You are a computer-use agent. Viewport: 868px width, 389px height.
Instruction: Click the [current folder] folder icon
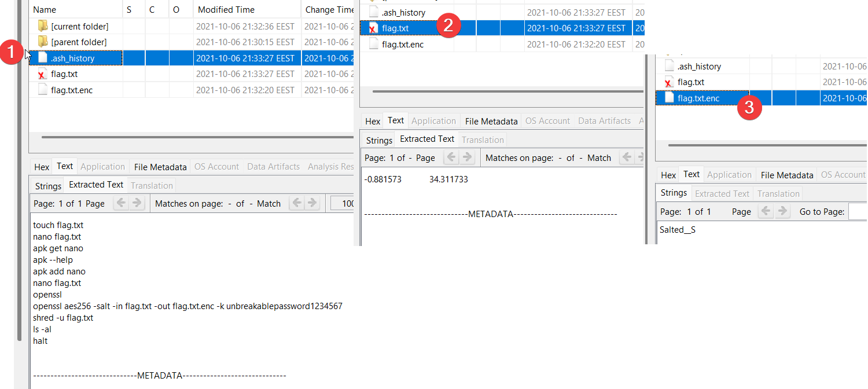click(42, 26)
